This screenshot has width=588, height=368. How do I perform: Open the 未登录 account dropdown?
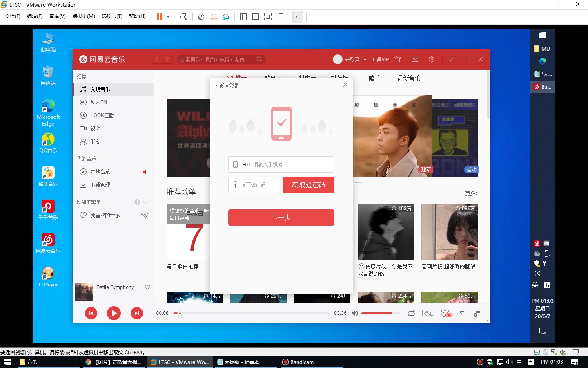click(x=355, y=60)
